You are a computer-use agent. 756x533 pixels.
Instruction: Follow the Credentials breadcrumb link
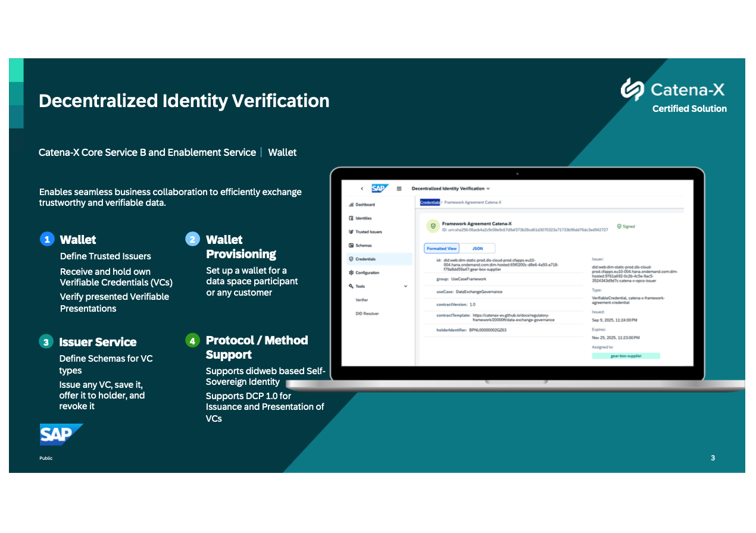(430, 202)
